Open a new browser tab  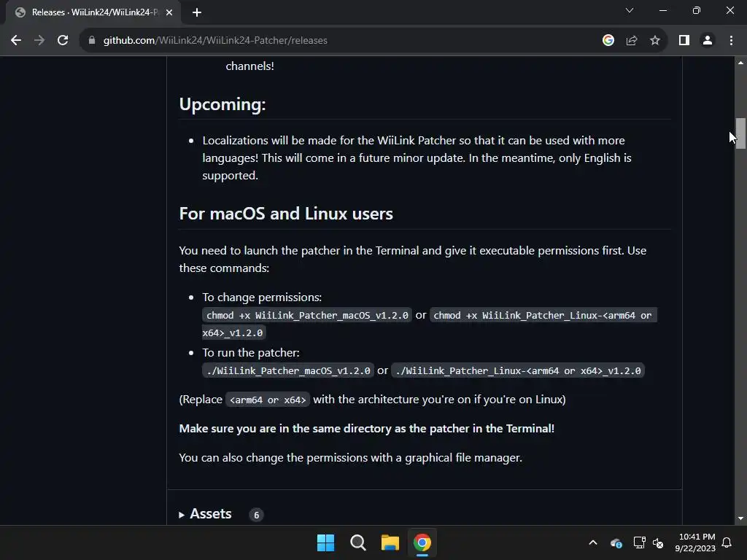pyautogui.click(x=197, y=12)
